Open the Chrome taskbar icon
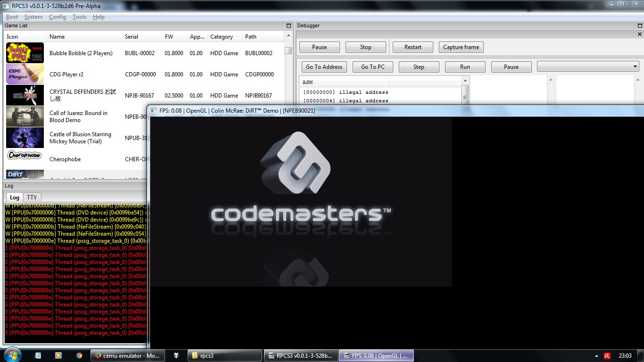This screenshot has height=362, width=644. pyautogui.click(x=79, y=355)
